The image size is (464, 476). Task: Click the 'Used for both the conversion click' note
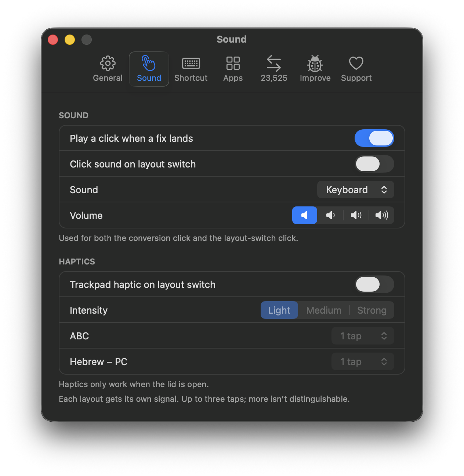coord(178,238)
